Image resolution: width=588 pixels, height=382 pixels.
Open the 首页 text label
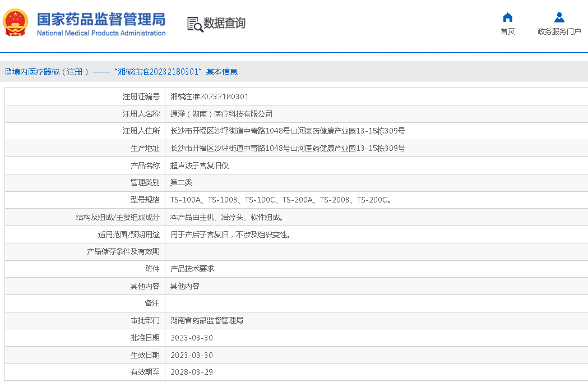pos(507,31)
